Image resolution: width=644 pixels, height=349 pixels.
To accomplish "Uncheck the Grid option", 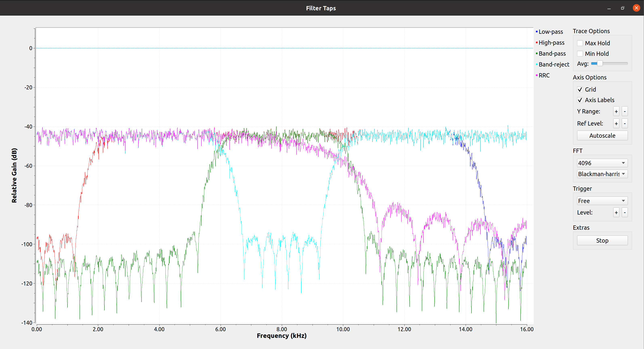I will pos(580,90).
